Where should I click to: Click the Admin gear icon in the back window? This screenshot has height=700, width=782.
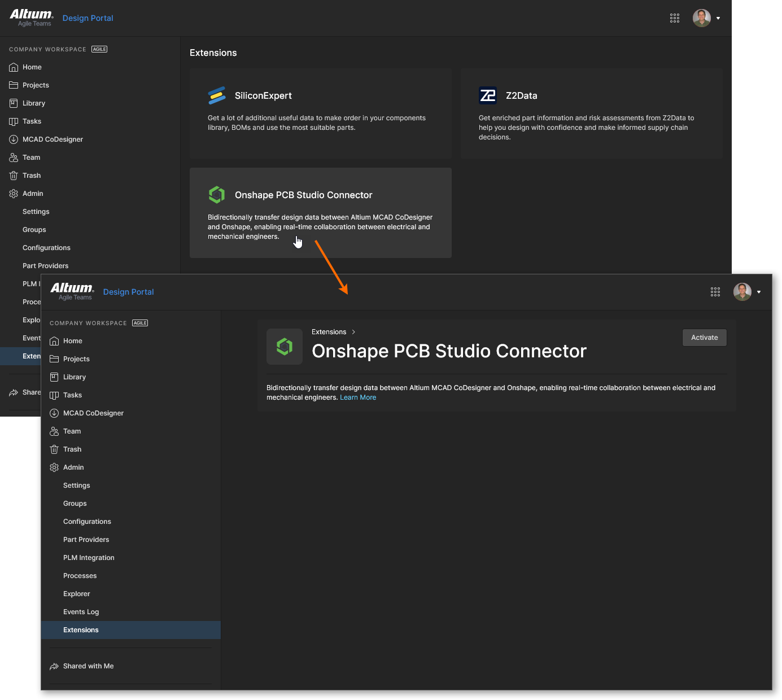[x=14, y=194]
